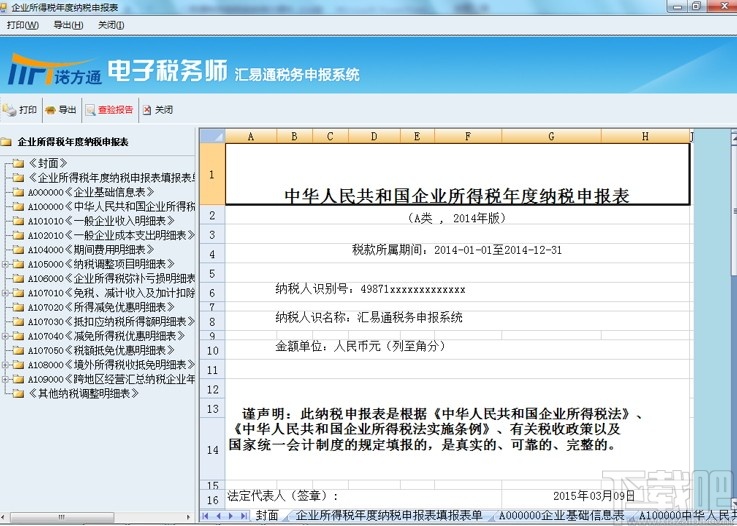Click folder icon beside A000000 entry

coord(18,192)
